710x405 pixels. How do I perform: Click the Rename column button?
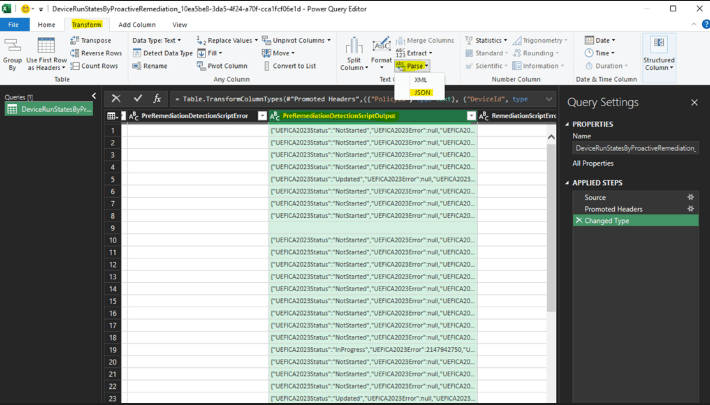[150, 66]
